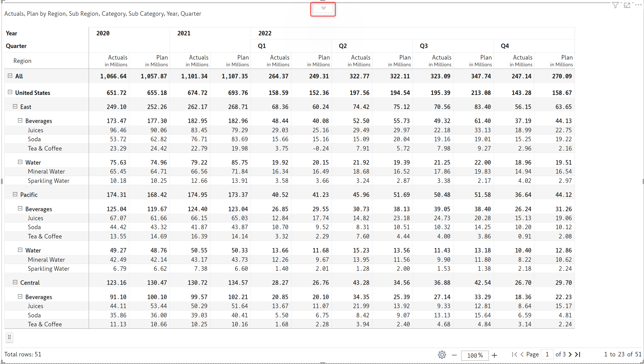Image resolution: width=644 pixels, height=364 pixels.
Task: Open focus mode expand icon
Action: pos(627,5)
